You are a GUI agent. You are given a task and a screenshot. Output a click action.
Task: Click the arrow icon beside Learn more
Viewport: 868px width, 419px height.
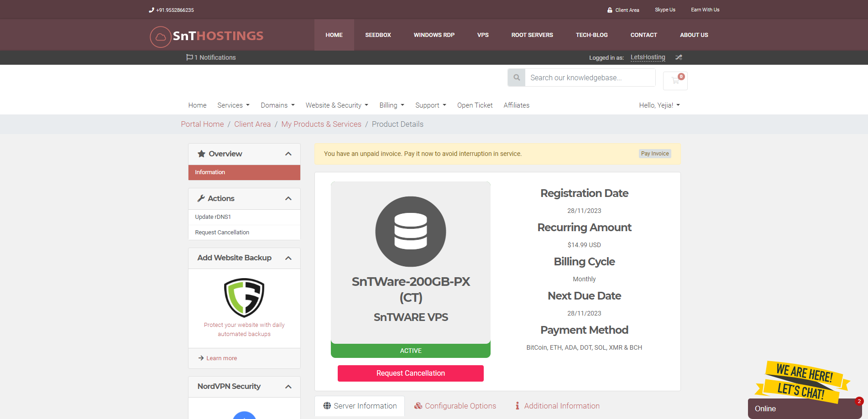coord(201,358)
